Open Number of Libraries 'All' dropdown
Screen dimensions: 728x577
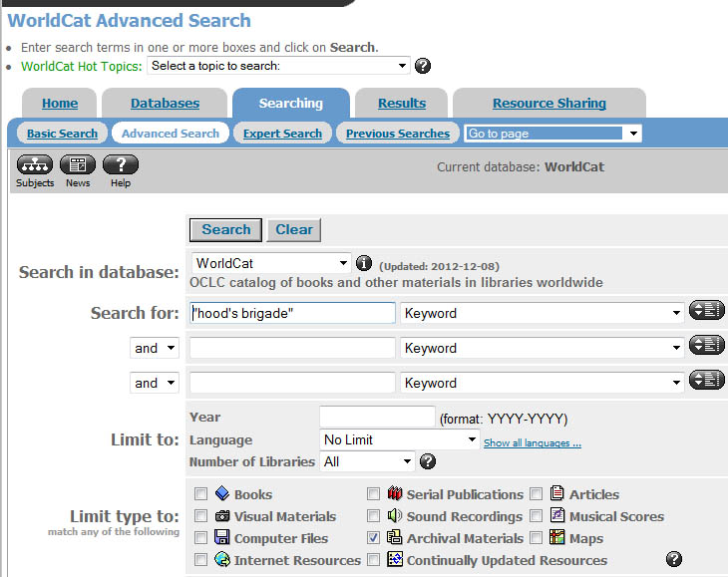tap(367, 461)
